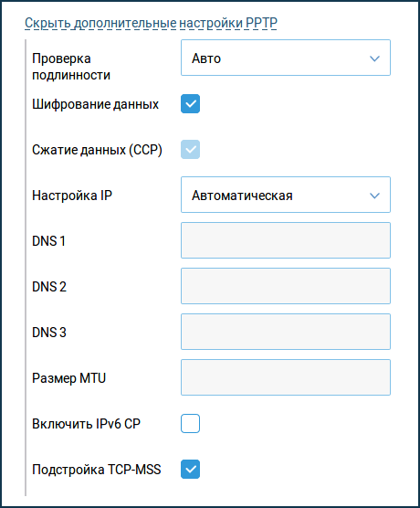The height and width of the screenshot is (508, 420).
Task: Click the Проверка подлинности label text
Action: [71, 67]
